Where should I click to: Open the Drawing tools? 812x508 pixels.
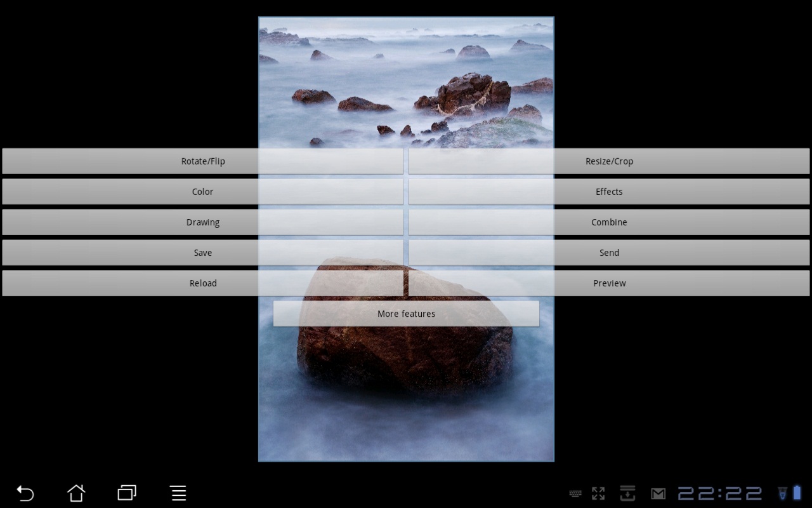coord(203,222)
